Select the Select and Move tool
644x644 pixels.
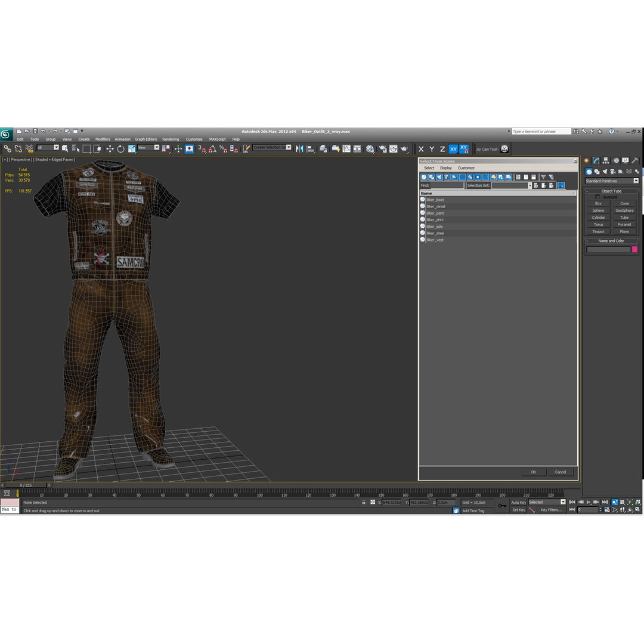(110, 148)
